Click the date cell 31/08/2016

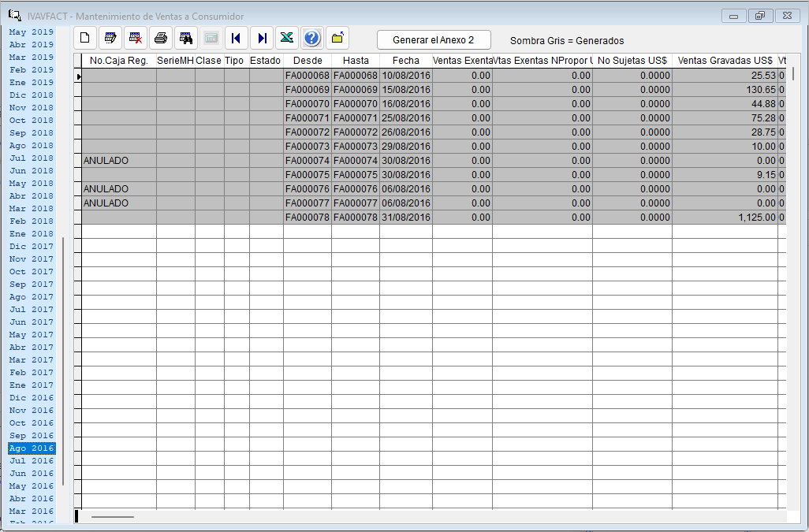[406, 218]
